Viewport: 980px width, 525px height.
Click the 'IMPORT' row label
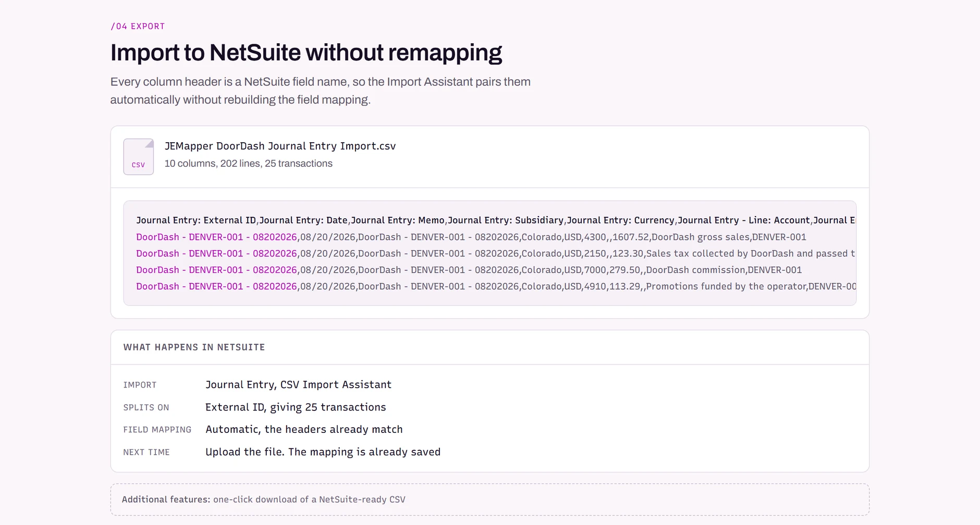pyautogui.click(x=140, y=385)
